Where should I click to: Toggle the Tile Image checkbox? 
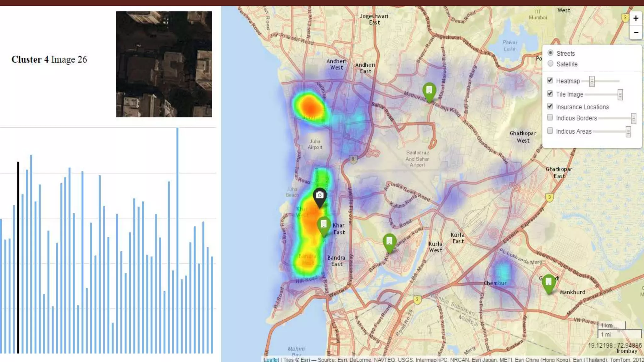click(x=550, y=94)
